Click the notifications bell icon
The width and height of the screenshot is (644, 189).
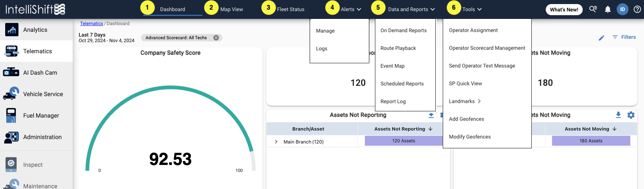coord(607,9)
